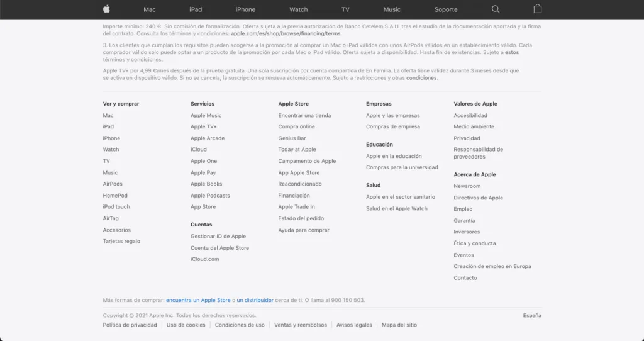Open iPhone in the top navigation bar

coord(245,9)
